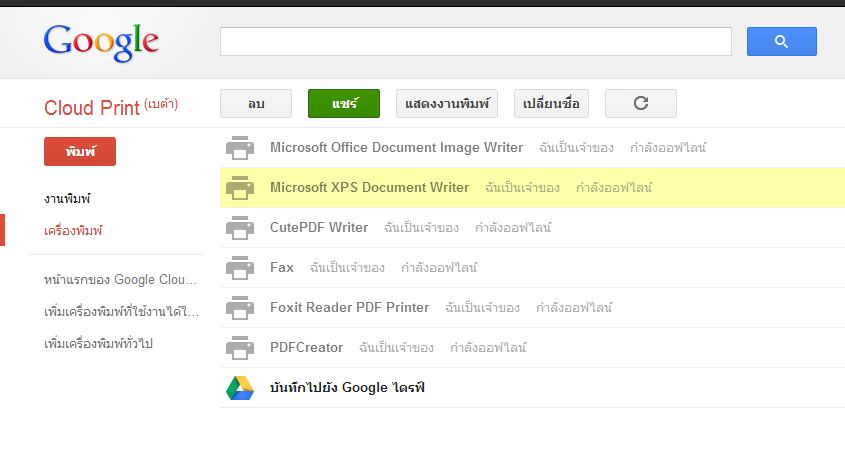This screenshot has height=469, width=845.
Task: Click printer icon beside Fax
Action: tap(240, 267)
